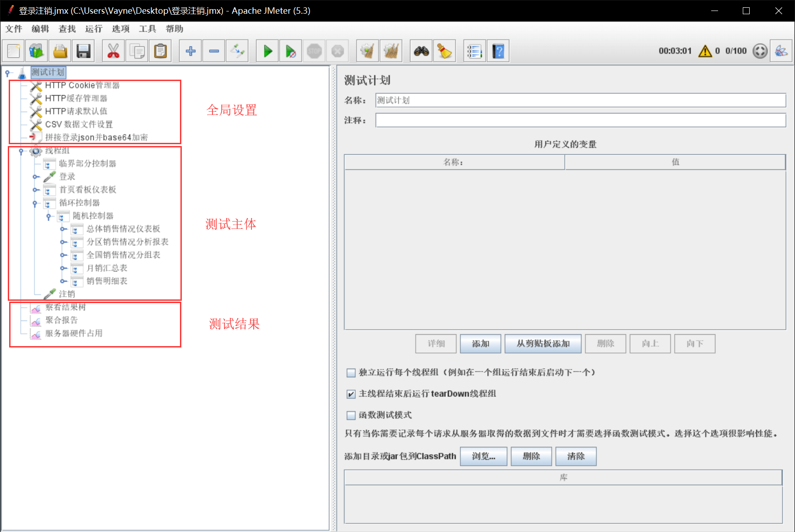
Task: Click the blue plus Expand All icon
Action: point(191,51)
